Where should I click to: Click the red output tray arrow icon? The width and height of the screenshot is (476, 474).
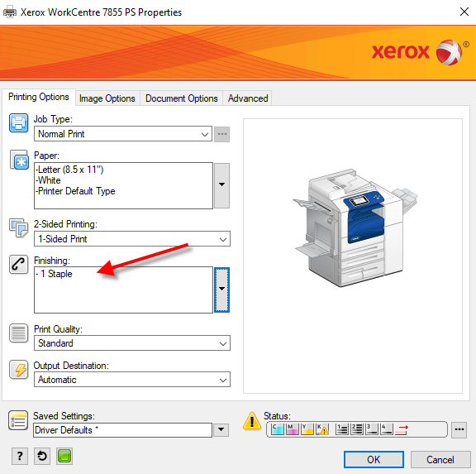402,429
